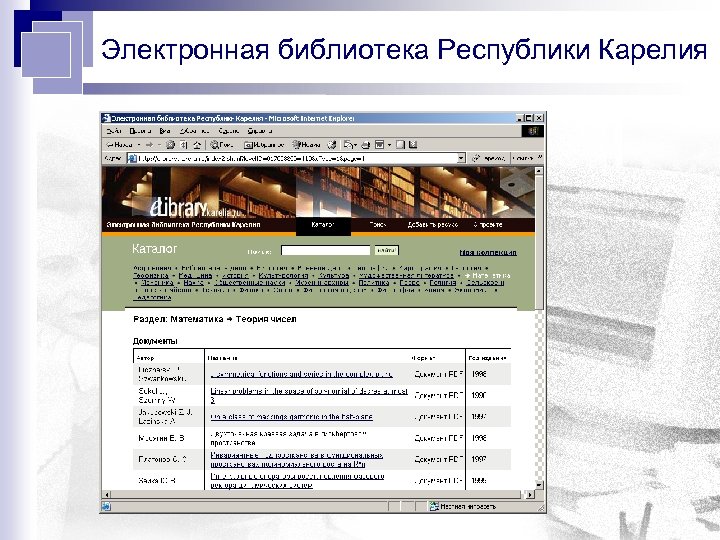Click the Go button beside the address bar
720x540 pixels.
point(489,158)
